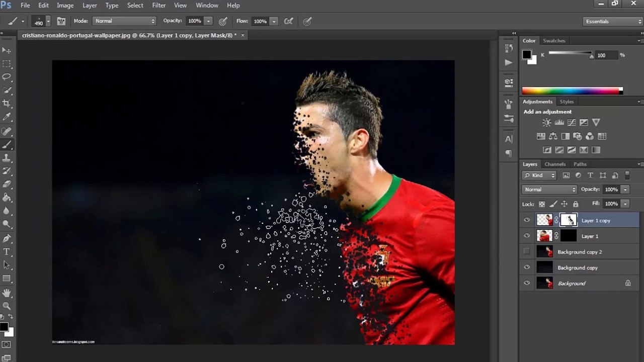Viewport: 644px width, 362px height.
Task: Select the Eraser tool
Action: point(7,185)
